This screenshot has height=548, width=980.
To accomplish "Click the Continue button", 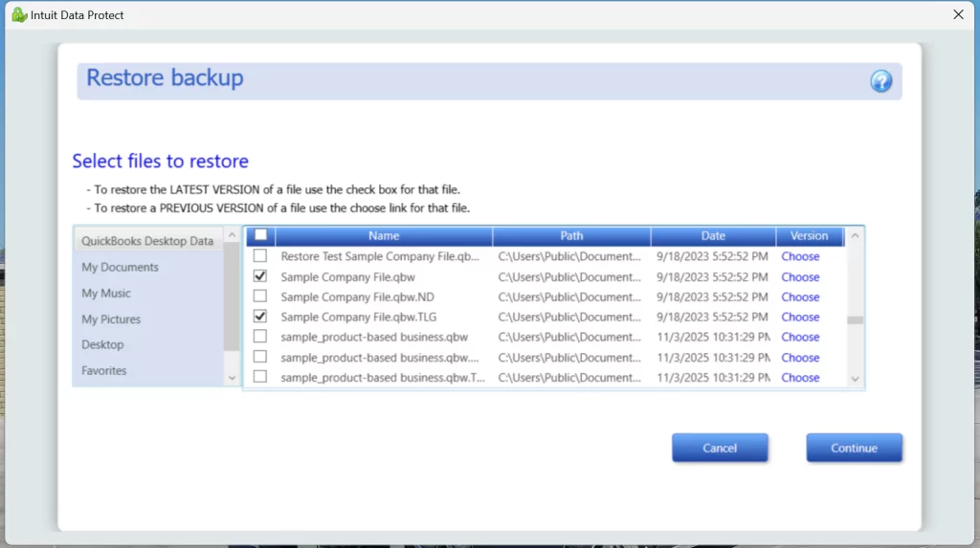I will pos(854,448).
